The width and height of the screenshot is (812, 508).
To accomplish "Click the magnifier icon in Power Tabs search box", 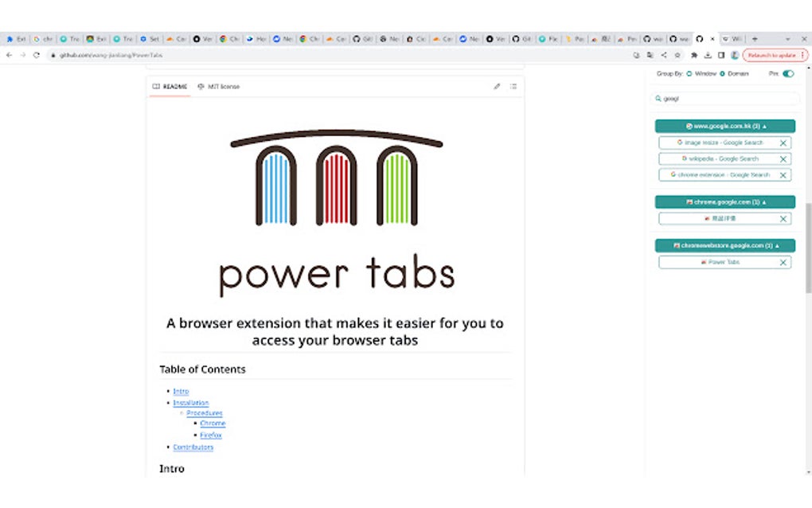I will point(657,99).
